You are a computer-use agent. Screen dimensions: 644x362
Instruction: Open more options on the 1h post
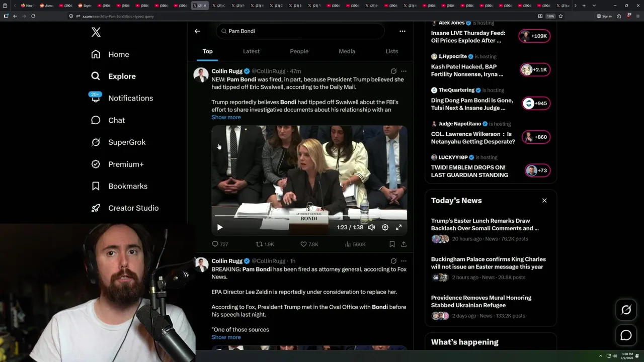point(404,261)
